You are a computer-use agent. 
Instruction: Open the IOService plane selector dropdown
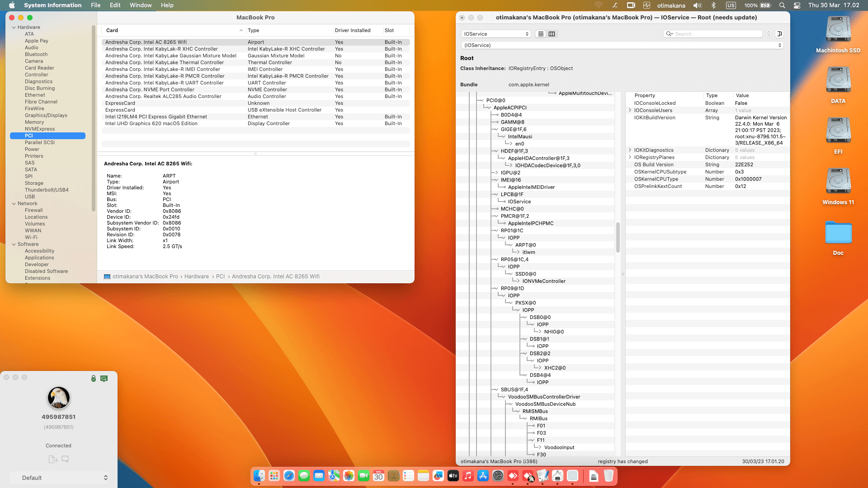point(495,33)
